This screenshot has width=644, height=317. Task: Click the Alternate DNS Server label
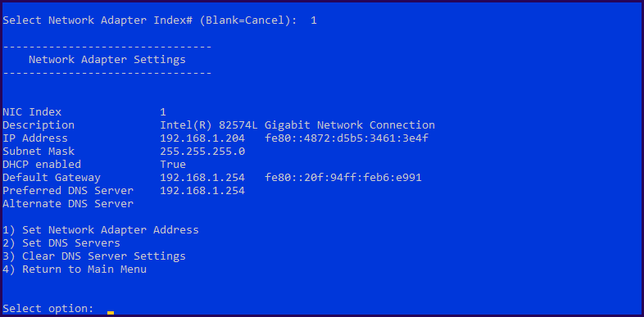68,204
